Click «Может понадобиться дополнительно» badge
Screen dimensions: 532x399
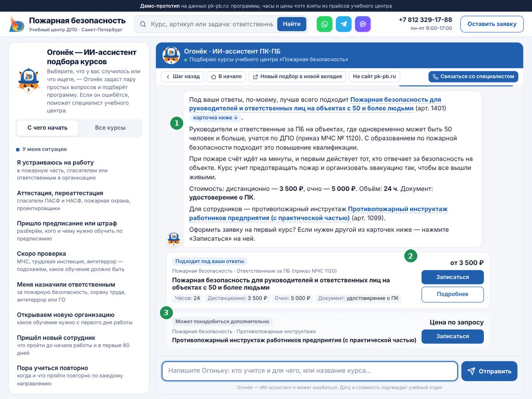coord(222,321)
